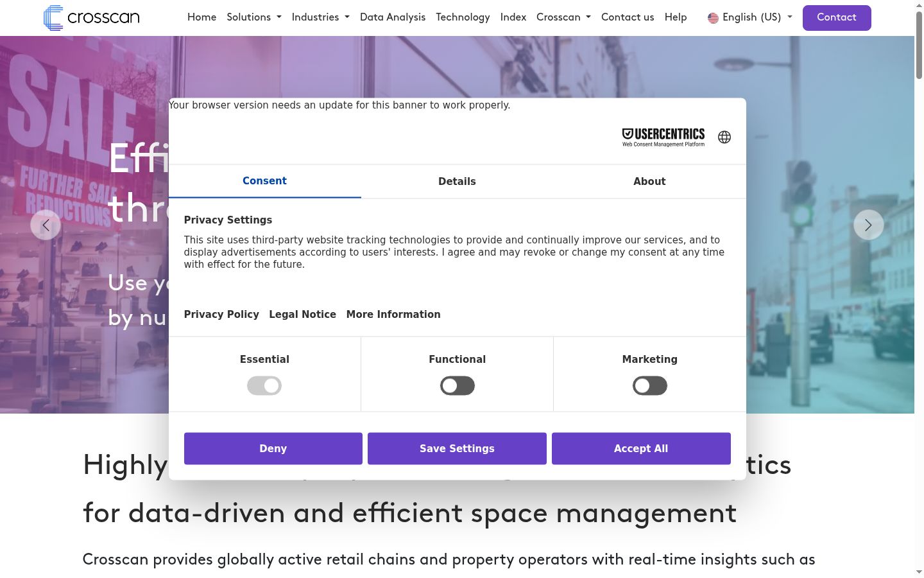
Task: Open the Legal Notice link
Action: click(x=303, y=315)
